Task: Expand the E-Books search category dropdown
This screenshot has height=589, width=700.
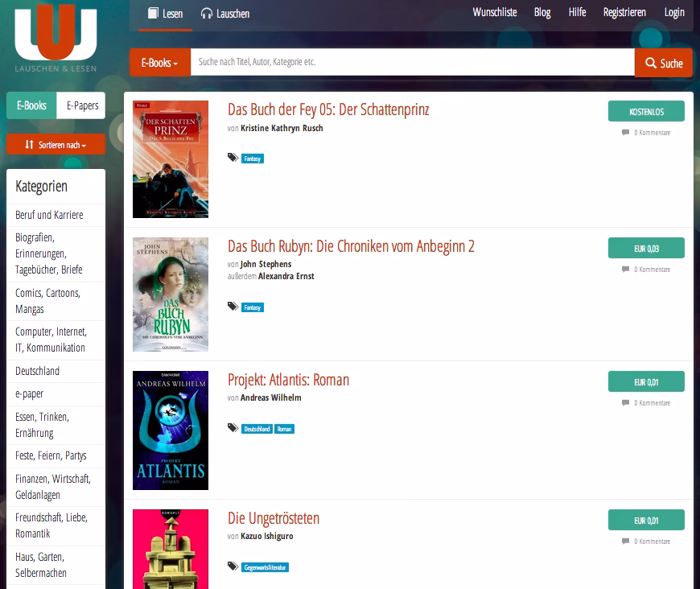Action: pyautogui.click(x=159, y=63)
